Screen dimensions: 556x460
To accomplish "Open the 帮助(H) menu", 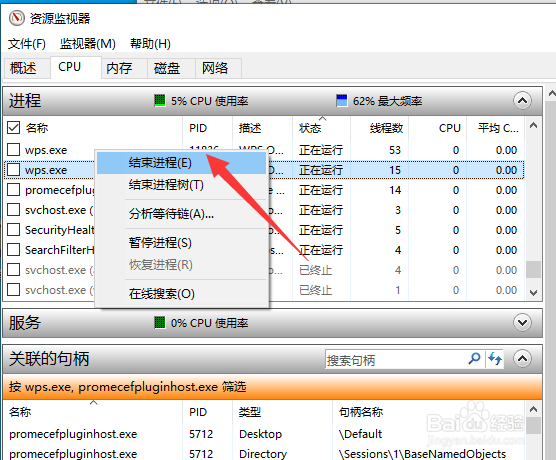I will click(x=150, y=44).
